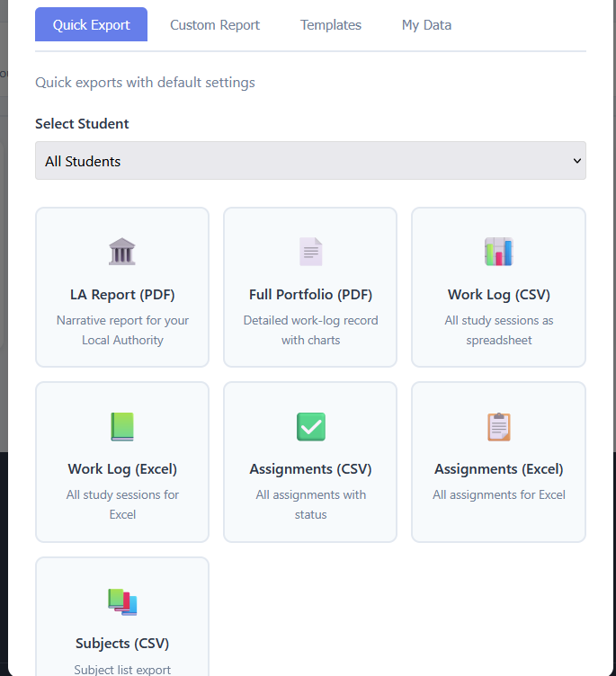Open the All Students dropdown
This screenshot has height=676, width=616.
pos(310,160)
